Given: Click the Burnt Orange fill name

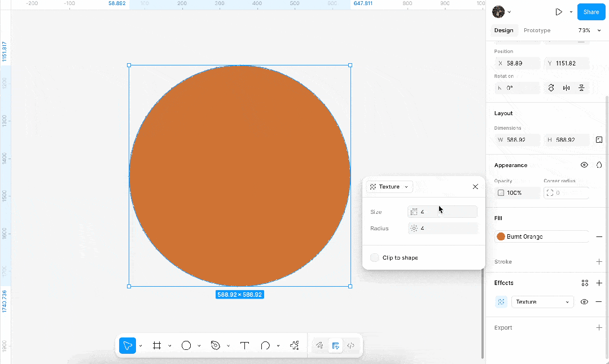Looking at the screenshot, I should (525, 236).
